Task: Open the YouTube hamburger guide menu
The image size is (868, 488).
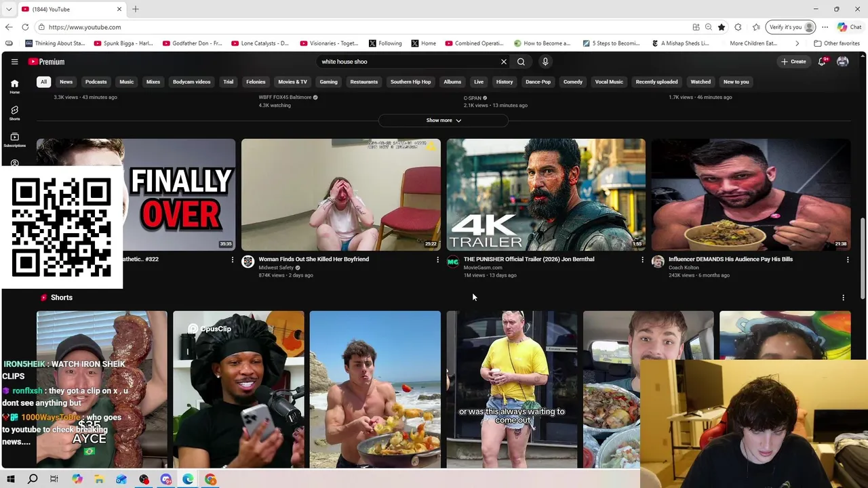Action: pos(14,62)
